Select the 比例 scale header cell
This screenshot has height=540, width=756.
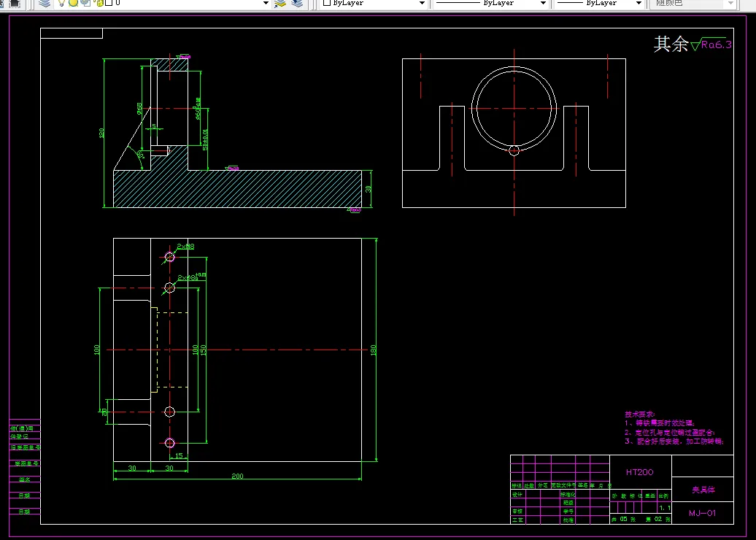[x=664, y=495]
